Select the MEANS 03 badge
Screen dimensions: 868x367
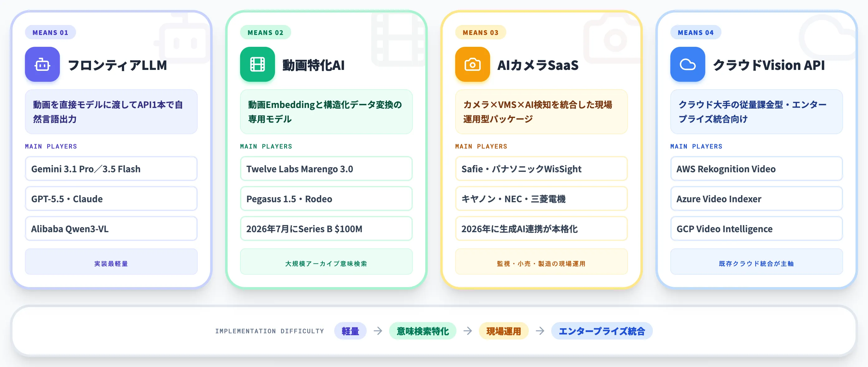(480, 32)
